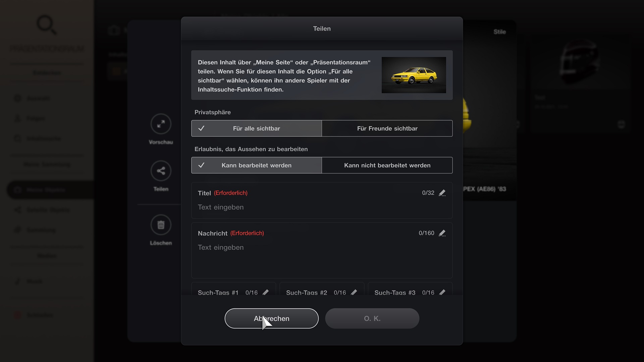Confirm with the O. K. button
The image size is (644, 362).
[x=372, y=318]
